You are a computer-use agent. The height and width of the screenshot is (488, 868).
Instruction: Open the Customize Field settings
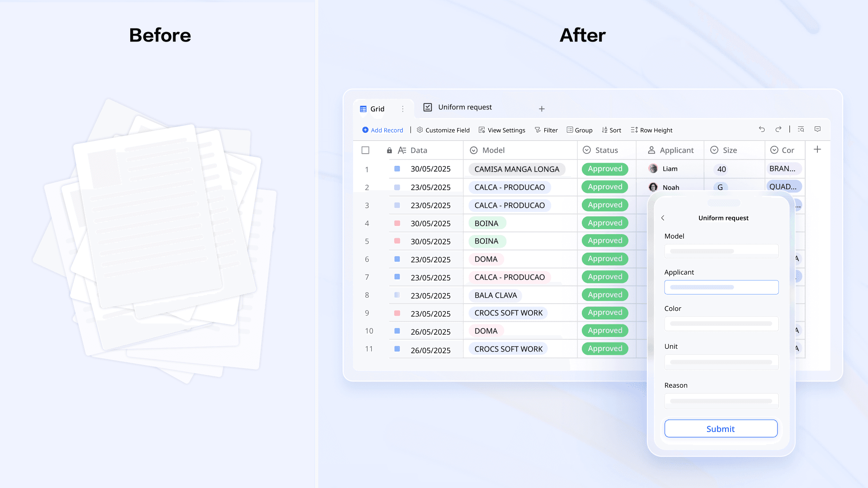443,130
